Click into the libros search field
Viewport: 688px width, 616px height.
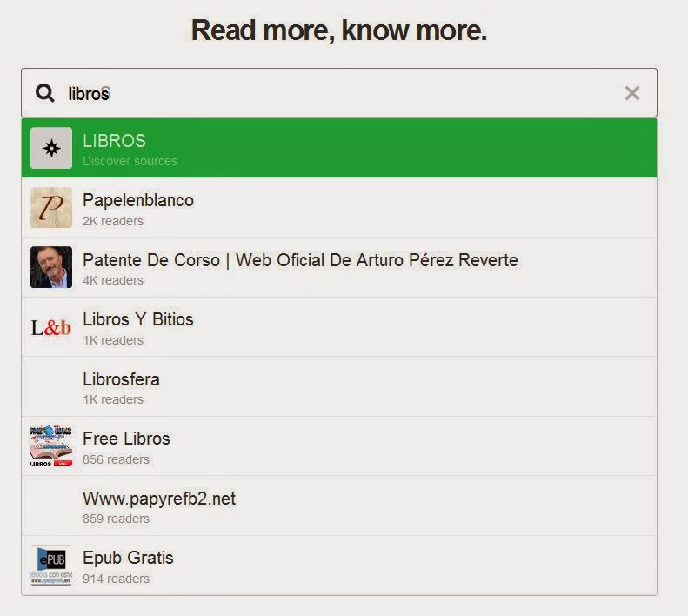[x=338, y=92]
